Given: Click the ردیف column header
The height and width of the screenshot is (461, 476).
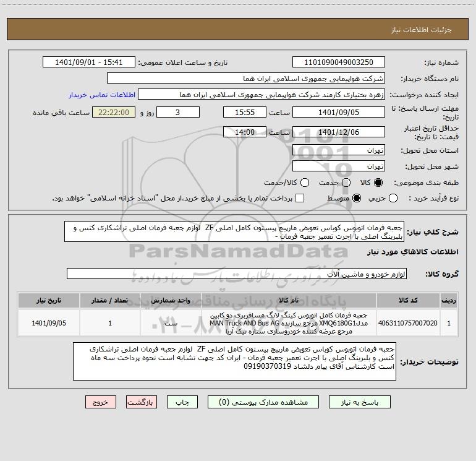Looking at the screenshot, I should click(x=449, y=300).
